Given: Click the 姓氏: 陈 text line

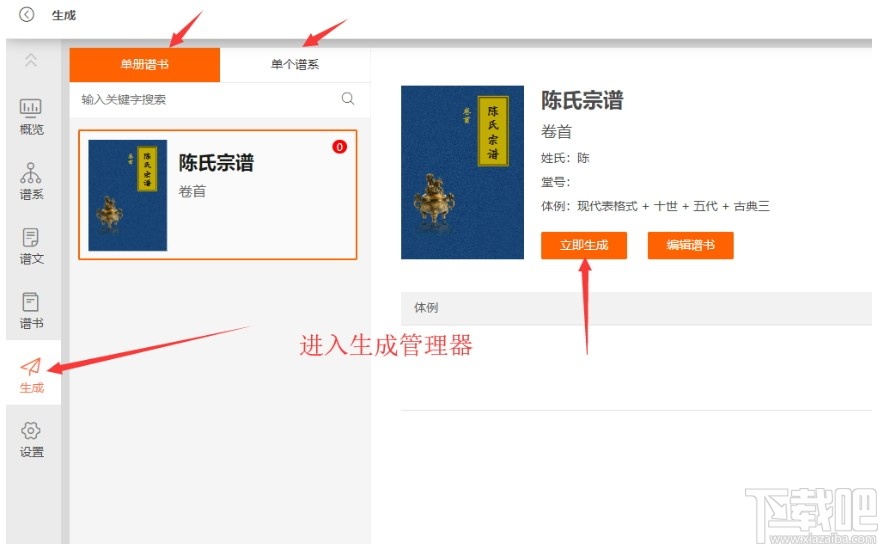Looking at the screenshot, I should point(565,158).
